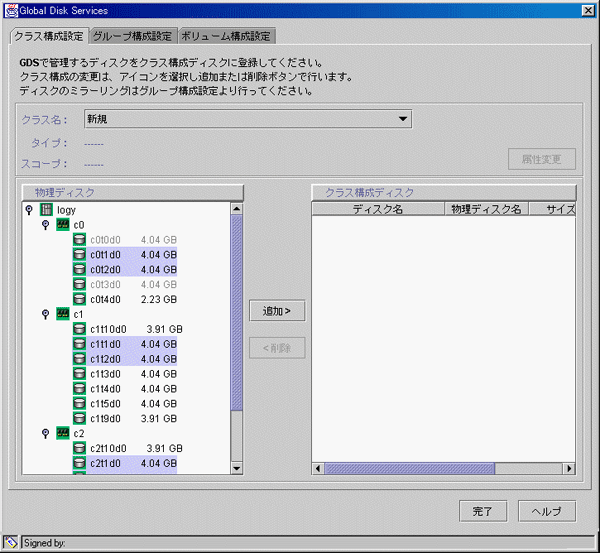Click disk icon for c1t10d0
Viewport: 600px width, 553px height.
coord(79,329)
